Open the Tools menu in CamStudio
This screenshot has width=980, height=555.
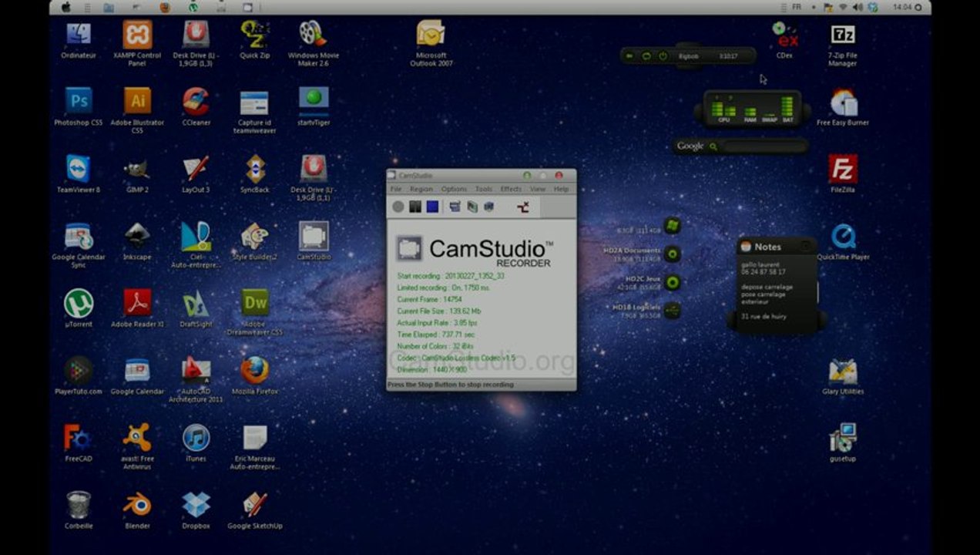(483, 189)
